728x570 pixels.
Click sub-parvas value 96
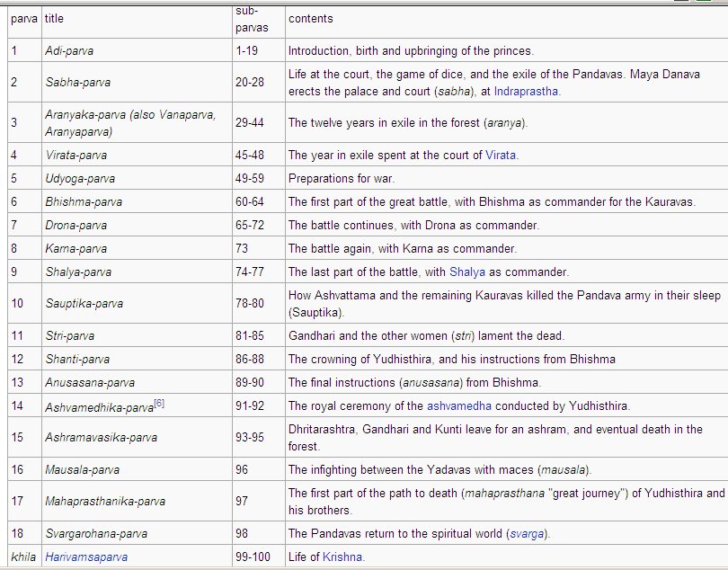click(x=242, y=469)
